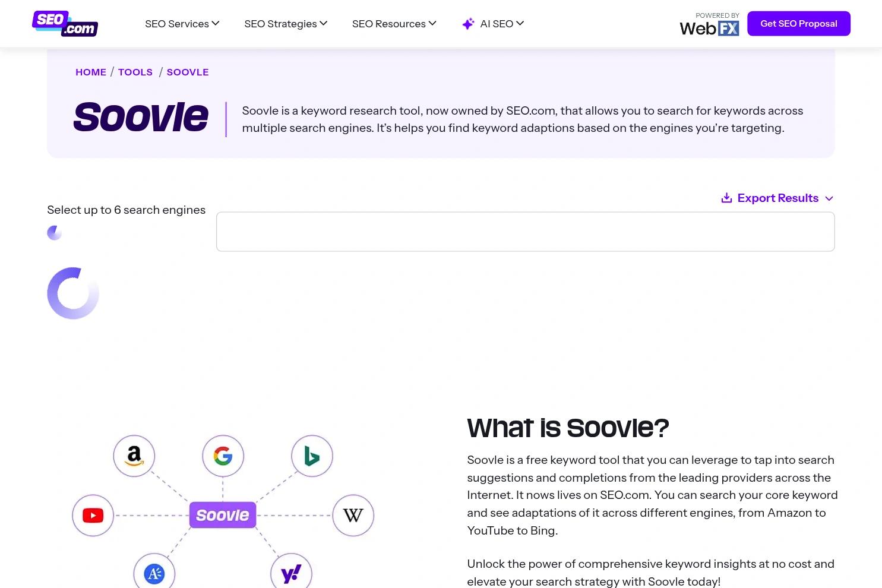Image resolution: width=882 pixels, height=588 pixels.
Task: Click the Google icon in the diagram
Action: tap(223, 456)
